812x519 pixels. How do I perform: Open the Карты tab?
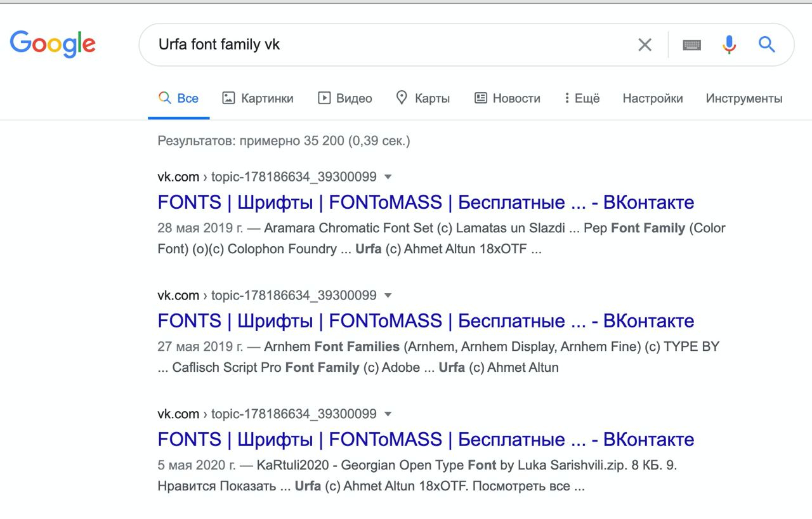coord(422,98)
